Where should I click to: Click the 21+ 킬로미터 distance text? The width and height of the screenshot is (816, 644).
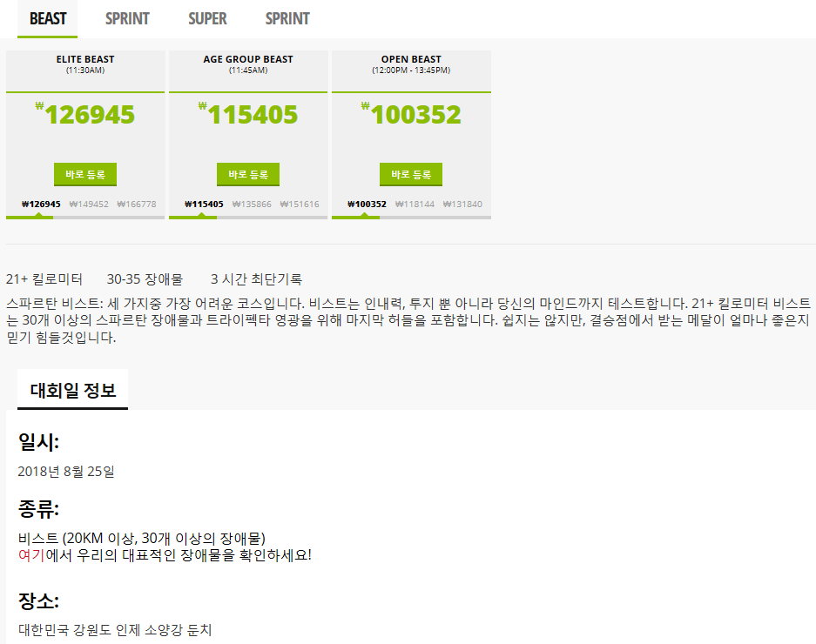pos(44,279)
